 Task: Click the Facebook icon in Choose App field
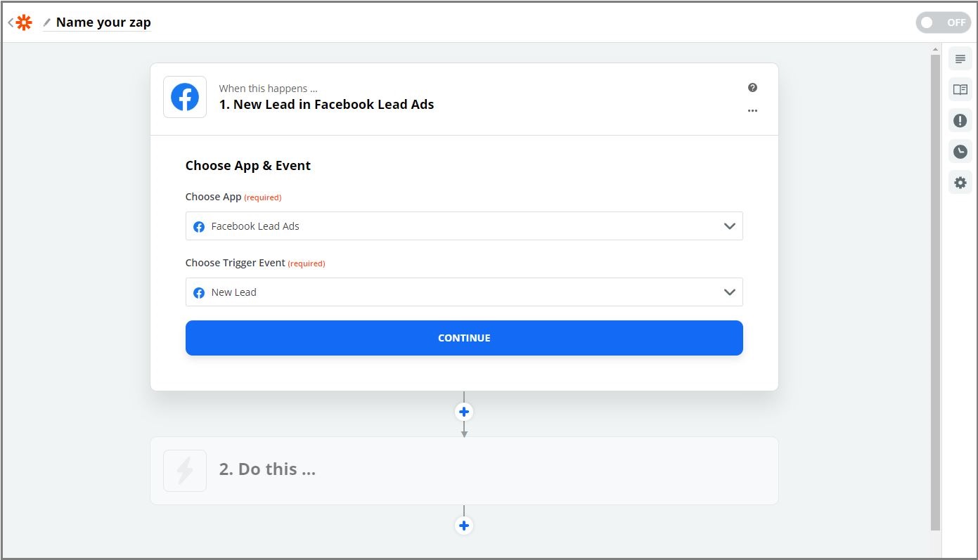click(x=199, y=227)
